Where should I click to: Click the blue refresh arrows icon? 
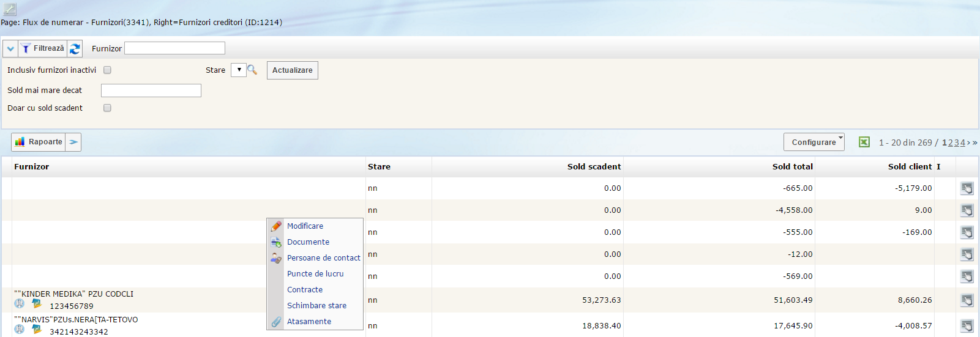75,49
